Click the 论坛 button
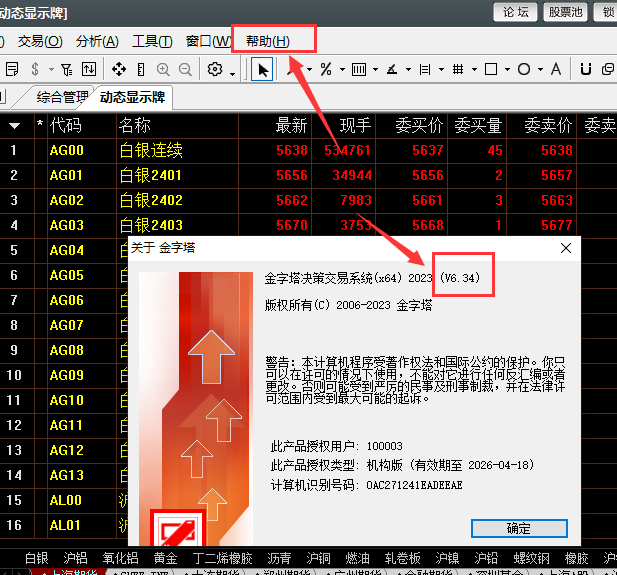 [x=516, y=12]
